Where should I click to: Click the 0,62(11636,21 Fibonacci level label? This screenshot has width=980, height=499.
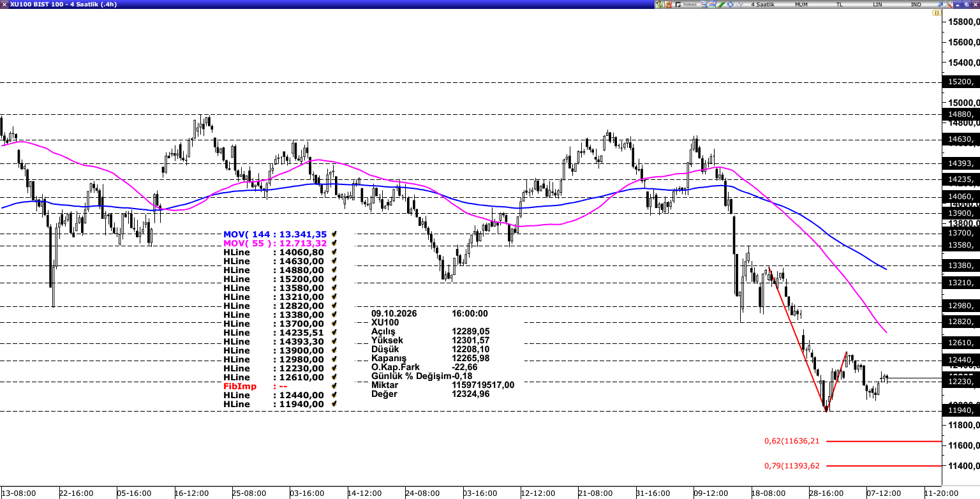click(792, 441)
